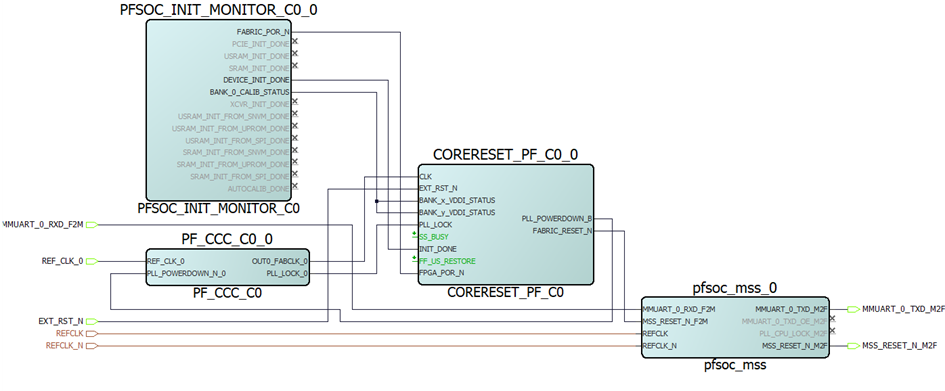945x391 pixels.
Task: Select the MSS_RESET_N_F2M pin
Action: point(675,321)
